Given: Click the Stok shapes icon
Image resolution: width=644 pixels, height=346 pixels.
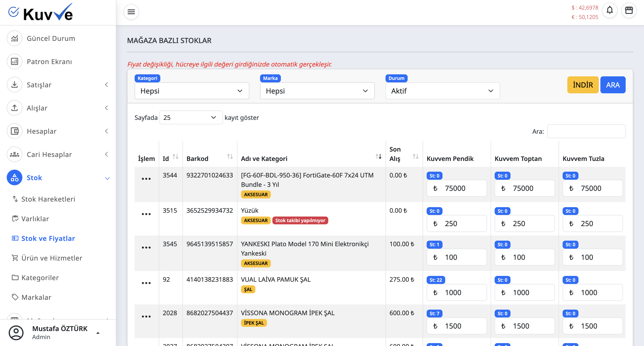Looking at the screenshot, I should (15, 177).
